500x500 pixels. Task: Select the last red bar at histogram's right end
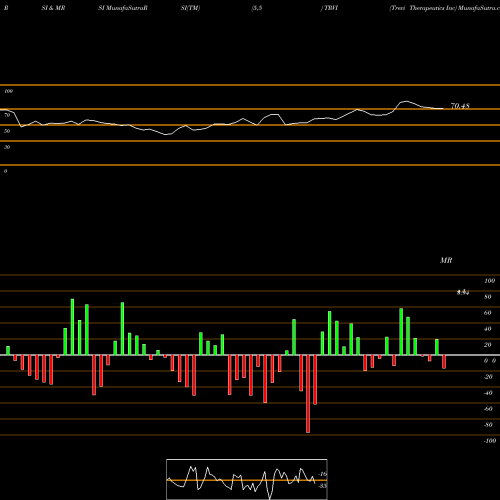(444, 362)
